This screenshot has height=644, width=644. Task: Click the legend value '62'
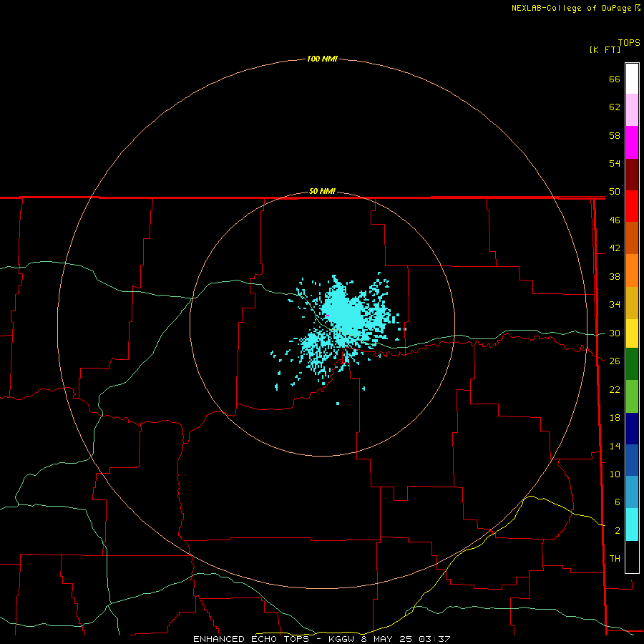(x=615, y=107)
